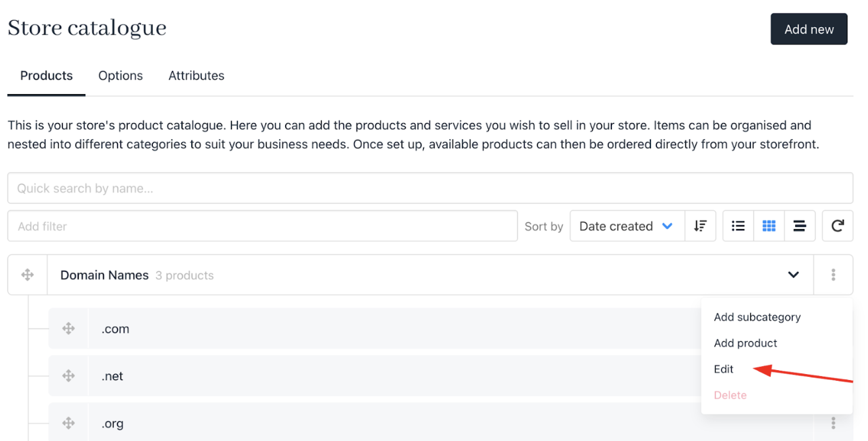Viewport: 868px width, 441px height.
Task: Click the refresh catalogue icon
Action: tap(838, 226)
